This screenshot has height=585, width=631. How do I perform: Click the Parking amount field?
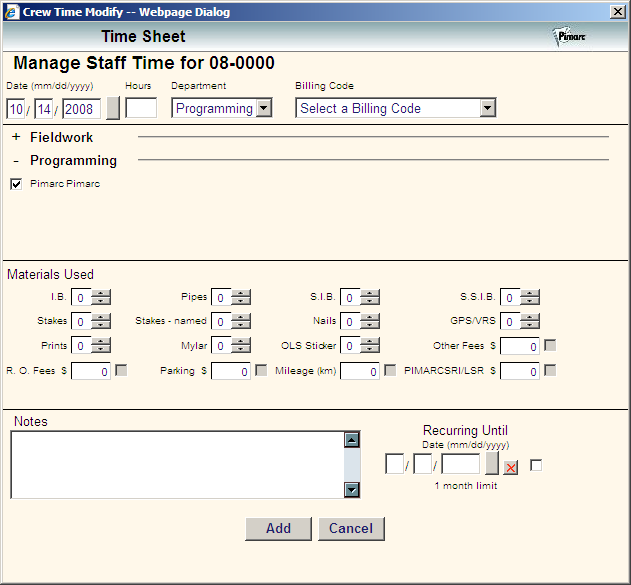click(x=231, y=371)
